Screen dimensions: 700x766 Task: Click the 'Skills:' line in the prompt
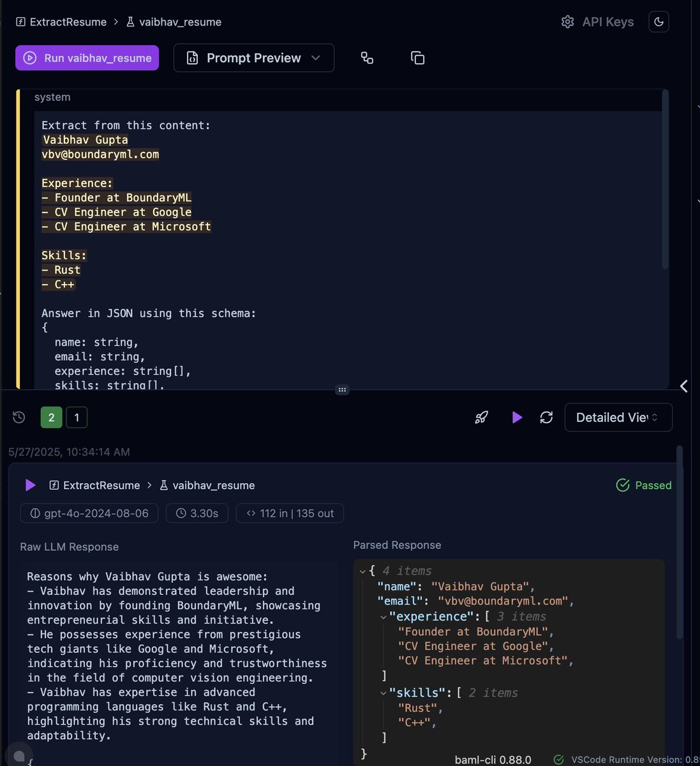(x=64, y=255)
